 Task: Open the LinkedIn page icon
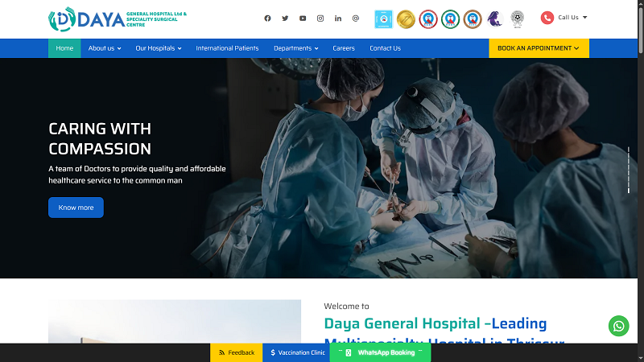pos(338,18)
